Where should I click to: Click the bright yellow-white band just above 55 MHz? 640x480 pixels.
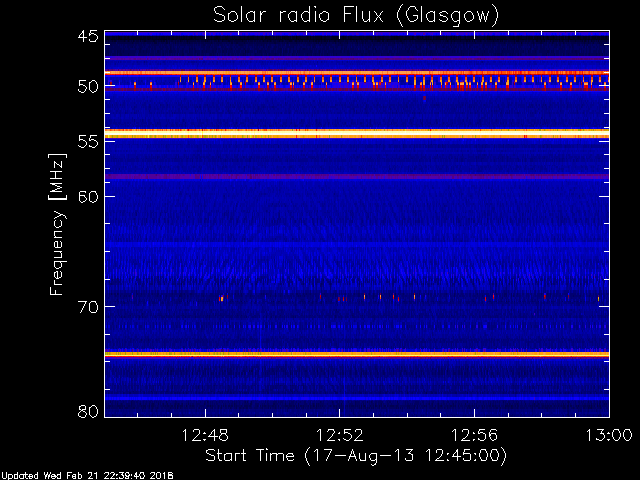[357, 133]
